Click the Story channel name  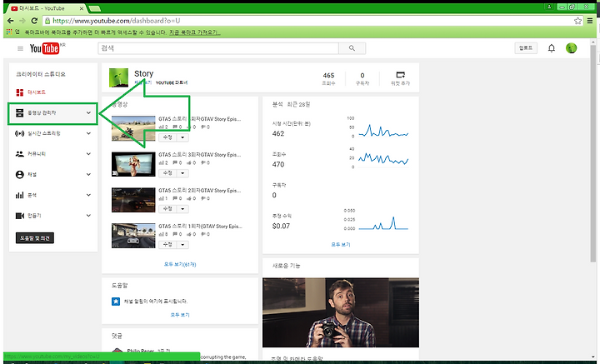point(144,73)
